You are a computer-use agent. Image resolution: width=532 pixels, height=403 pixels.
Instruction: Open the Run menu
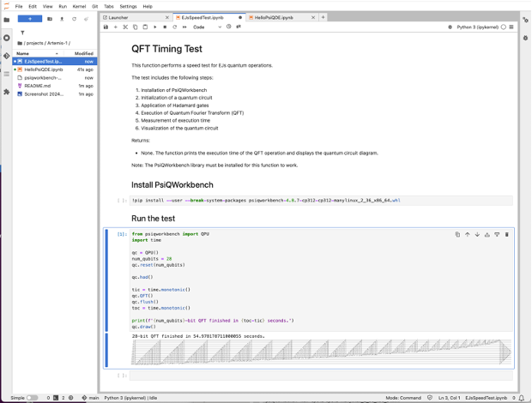pos(63,7)
